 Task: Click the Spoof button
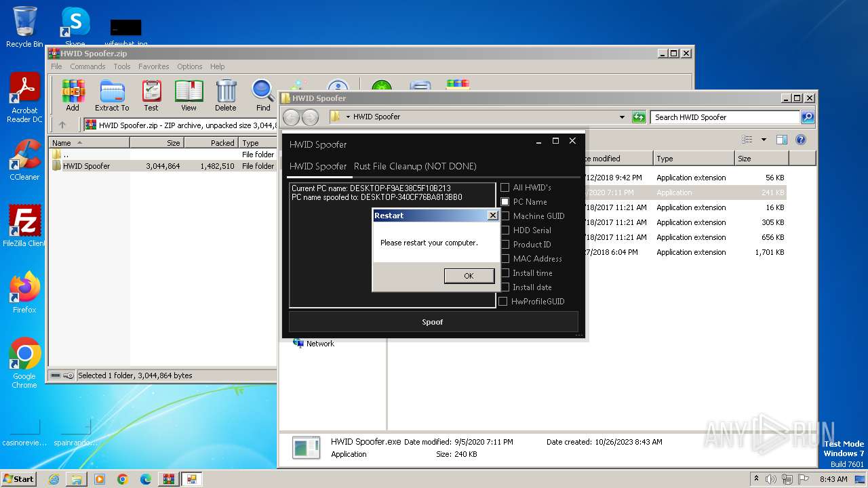433,322
